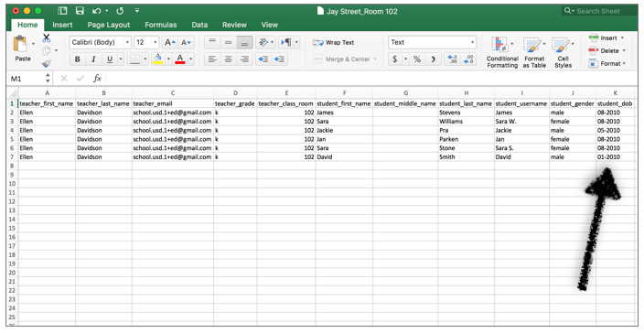Switch to the Page Layout tab

109,25
